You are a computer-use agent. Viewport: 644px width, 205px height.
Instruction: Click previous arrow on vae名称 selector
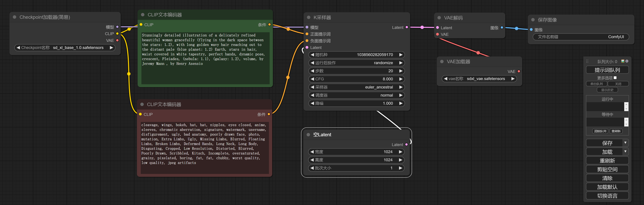coord(445,79)
